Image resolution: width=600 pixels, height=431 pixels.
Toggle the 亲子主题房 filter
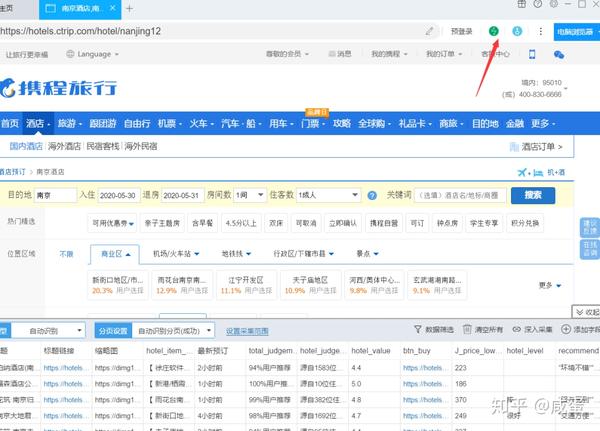click(x=162, y=223)
